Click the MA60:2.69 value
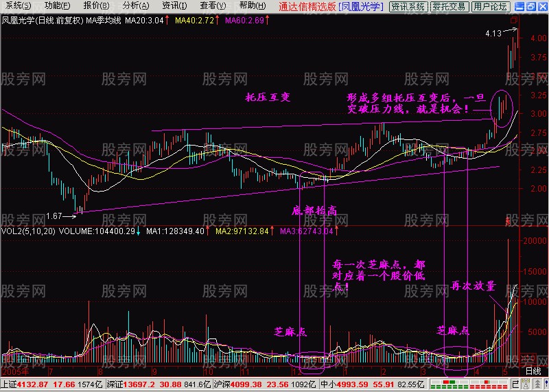549x392 pixels. 245,21
